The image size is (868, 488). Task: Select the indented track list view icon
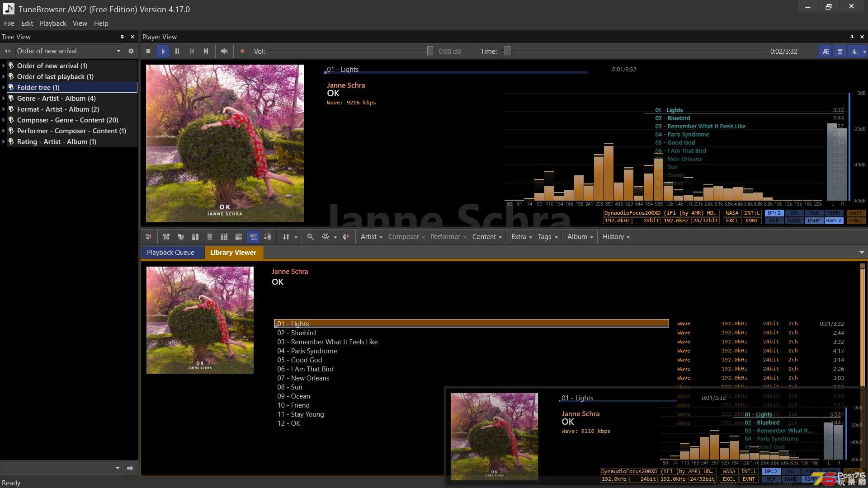(x=268, y=237)
